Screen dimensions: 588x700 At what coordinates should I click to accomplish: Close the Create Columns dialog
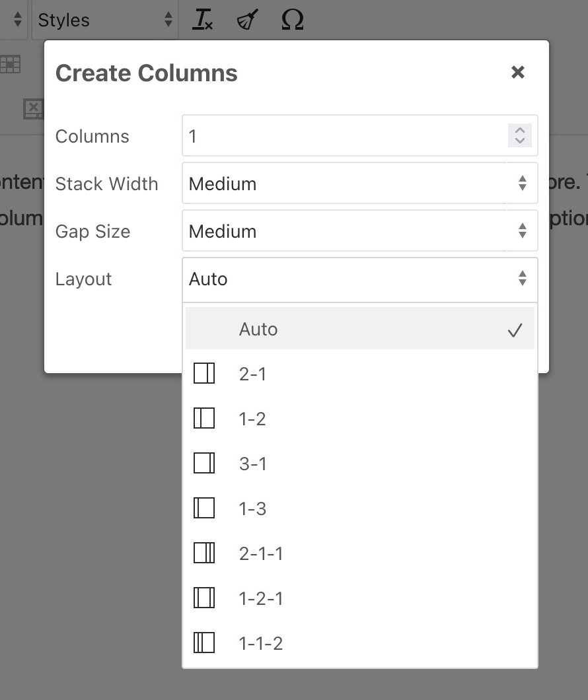pyautogui.click(x=518, y=73)
